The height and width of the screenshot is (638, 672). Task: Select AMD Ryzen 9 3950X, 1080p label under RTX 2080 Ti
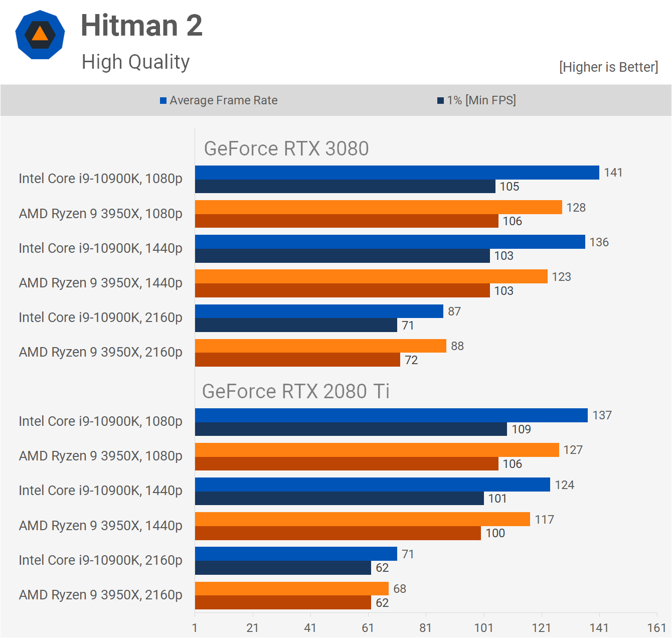(101, 456)
